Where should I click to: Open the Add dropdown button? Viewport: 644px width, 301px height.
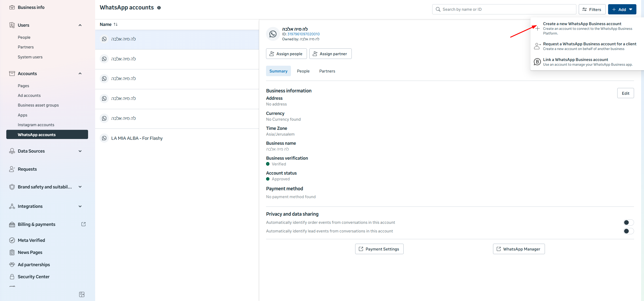(x=622, y=9)
